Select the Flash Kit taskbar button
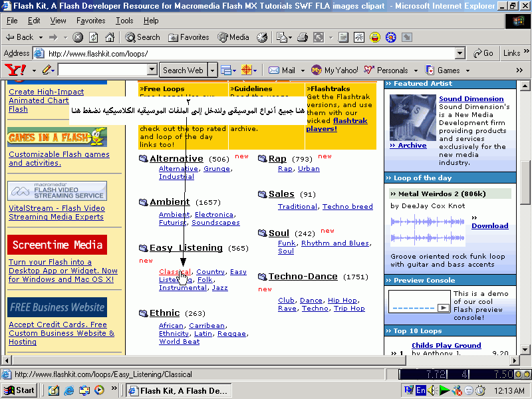 [x=178, y=390]
